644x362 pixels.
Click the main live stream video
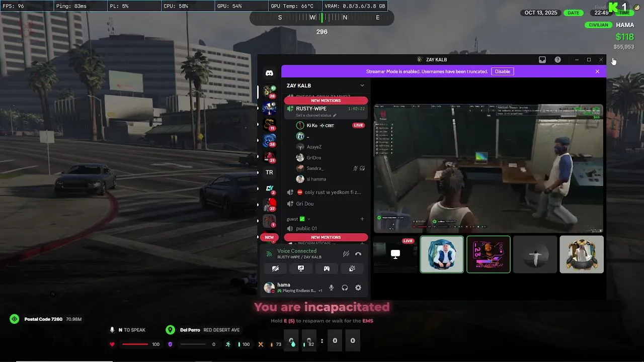coord(488,168)
